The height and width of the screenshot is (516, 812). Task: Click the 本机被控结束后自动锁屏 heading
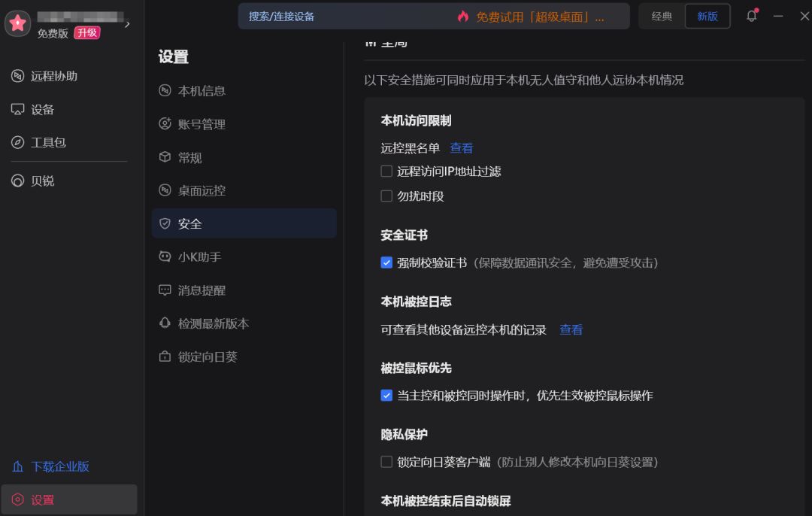click(445, 501)
